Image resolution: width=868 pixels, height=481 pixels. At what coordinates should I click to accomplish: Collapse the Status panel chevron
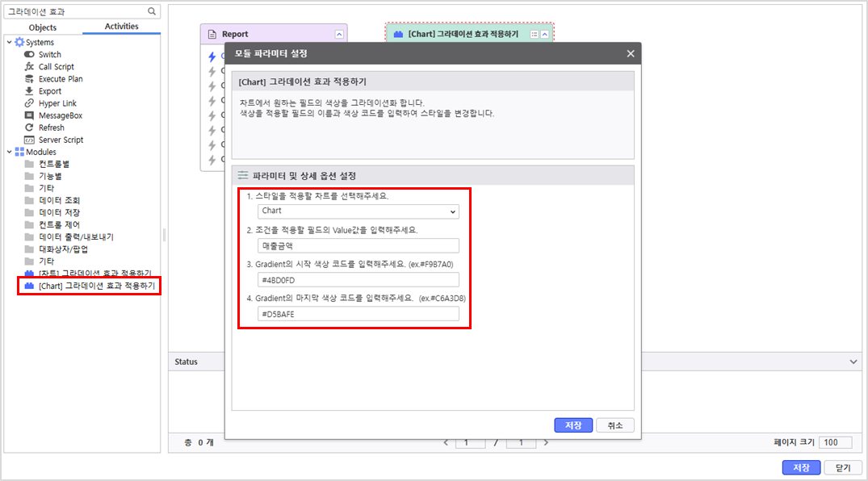pyautogui.click(x=853, y=362)
